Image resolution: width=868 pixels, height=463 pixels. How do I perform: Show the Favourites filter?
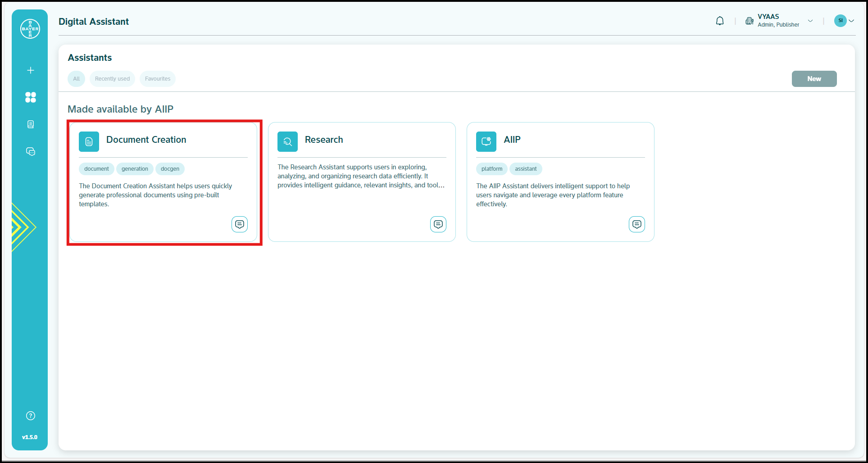(x=158, y=79)
